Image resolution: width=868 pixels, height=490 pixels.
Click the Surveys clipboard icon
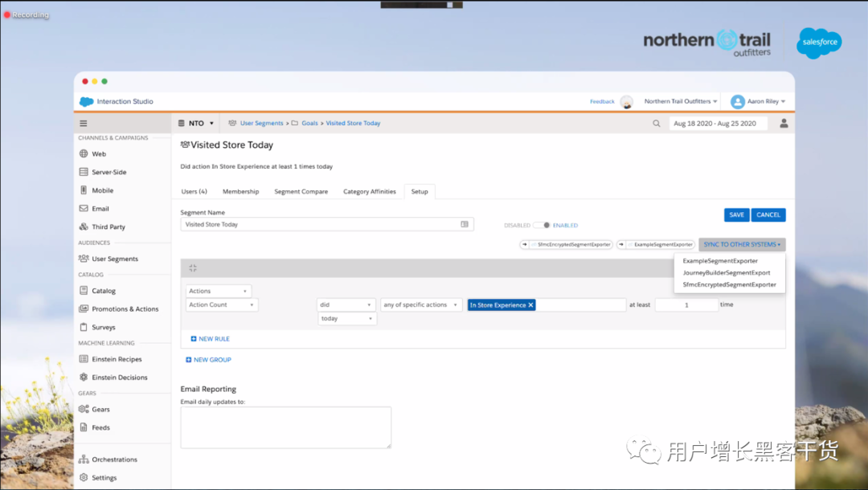tap(84, 327)
